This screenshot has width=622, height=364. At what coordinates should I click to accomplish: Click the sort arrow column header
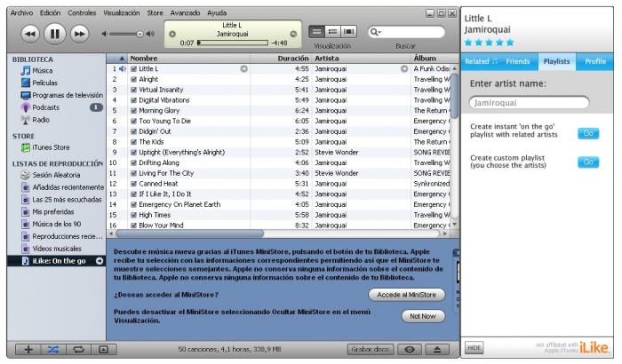point(117,59)
